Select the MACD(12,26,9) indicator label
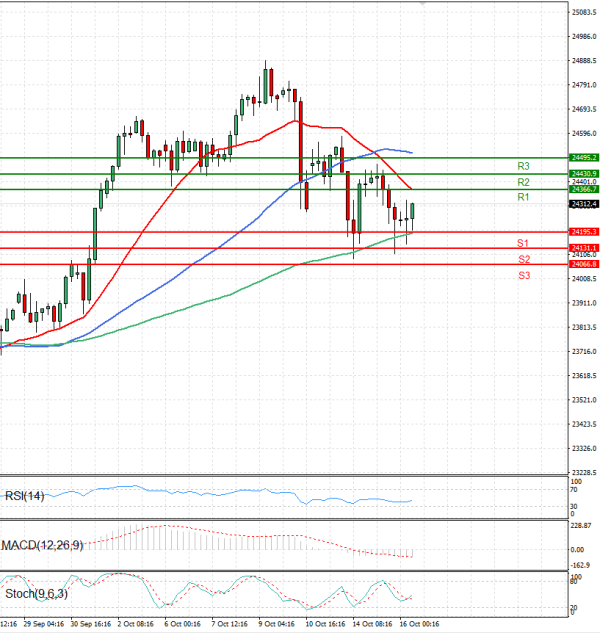 point(43,544)
